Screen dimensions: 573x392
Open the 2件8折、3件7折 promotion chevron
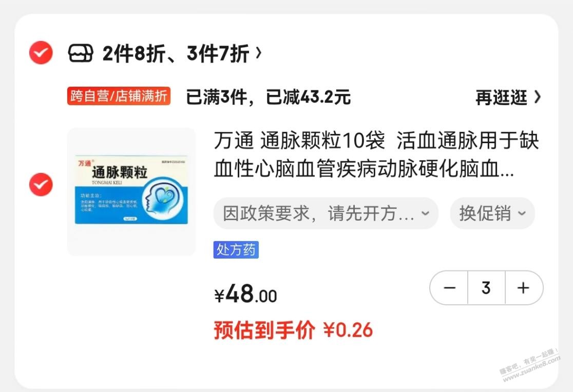point(258,53)
